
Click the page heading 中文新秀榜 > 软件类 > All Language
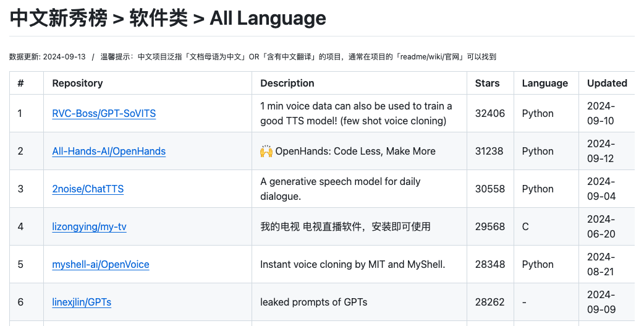pos(167,19)
